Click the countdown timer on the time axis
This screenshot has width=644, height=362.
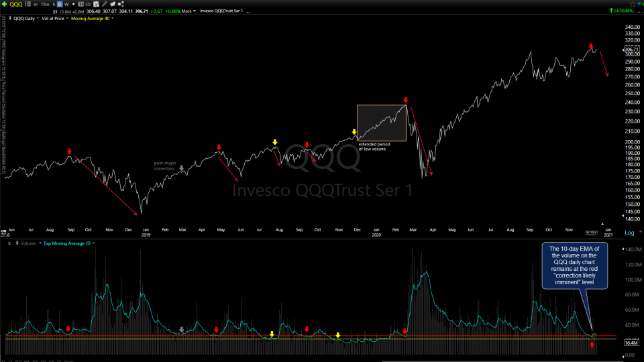click(592, 233)
